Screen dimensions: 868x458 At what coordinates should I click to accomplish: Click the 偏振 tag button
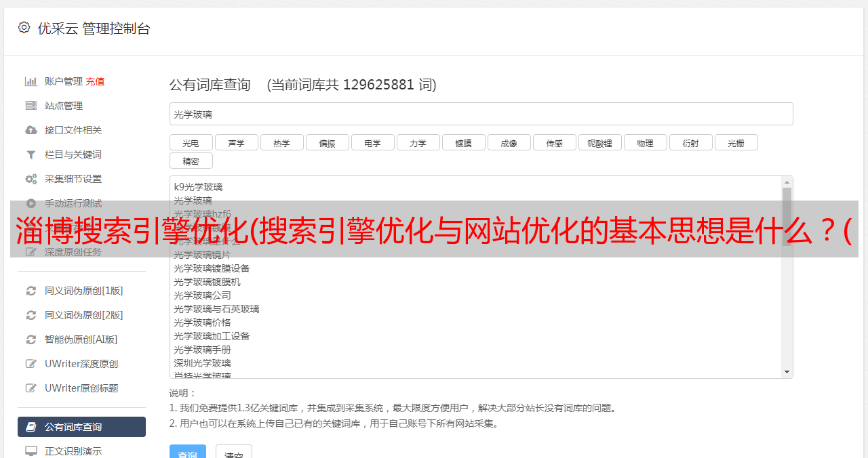pos(327,142)
